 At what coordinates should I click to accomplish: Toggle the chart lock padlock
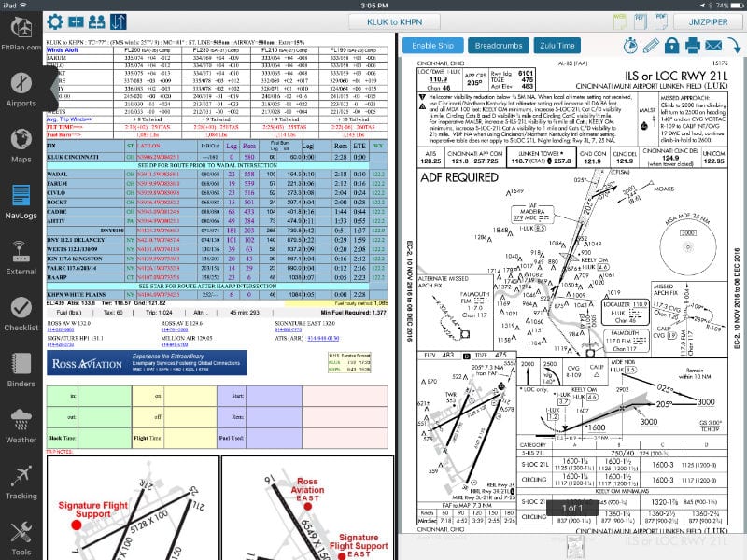tap(672, 45)
